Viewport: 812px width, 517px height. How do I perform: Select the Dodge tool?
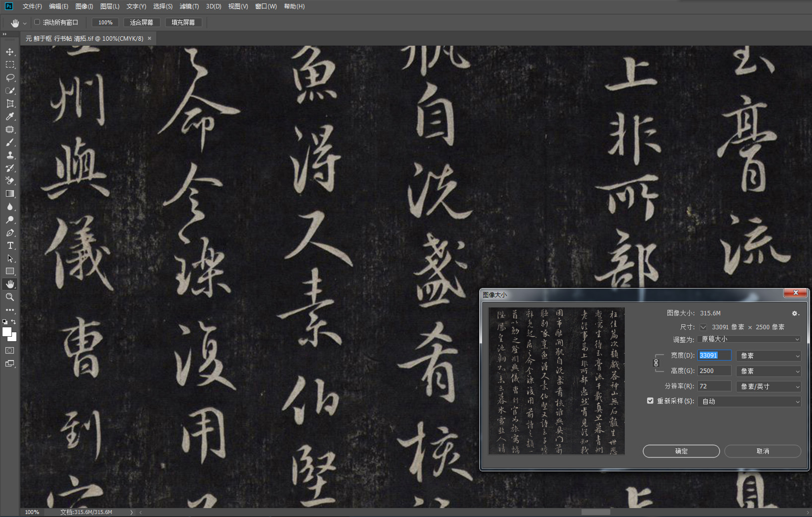(x=10, y=220)
